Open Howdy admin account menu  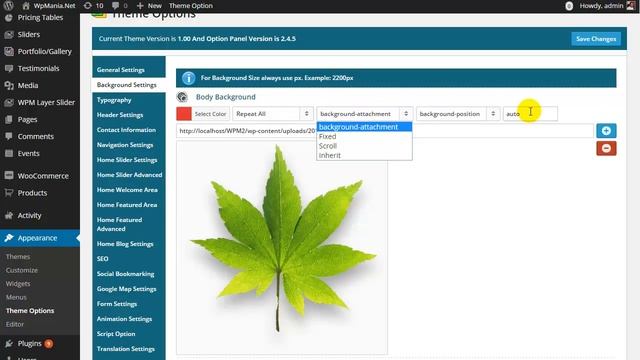pyautogui.click(x=607, y=6)
